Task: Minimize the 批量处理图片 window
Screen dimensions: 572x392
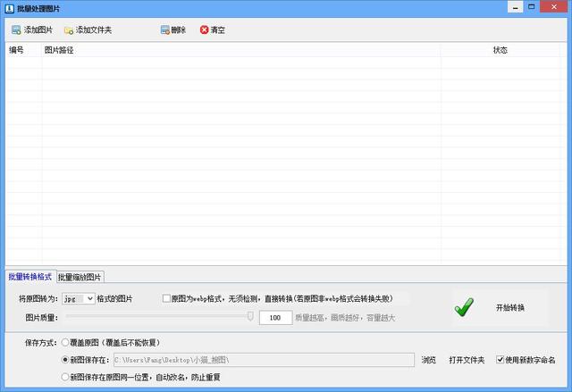Action: pyautogui.click(x=515, y=7)
